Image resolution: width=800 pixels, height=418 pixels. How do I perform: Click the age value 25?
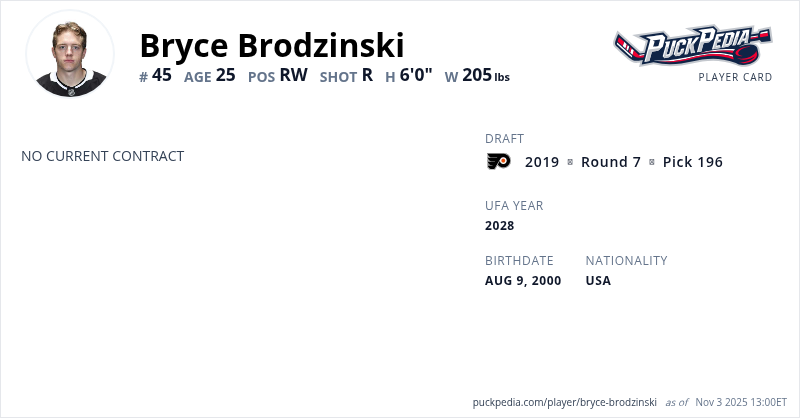[225, 75]
